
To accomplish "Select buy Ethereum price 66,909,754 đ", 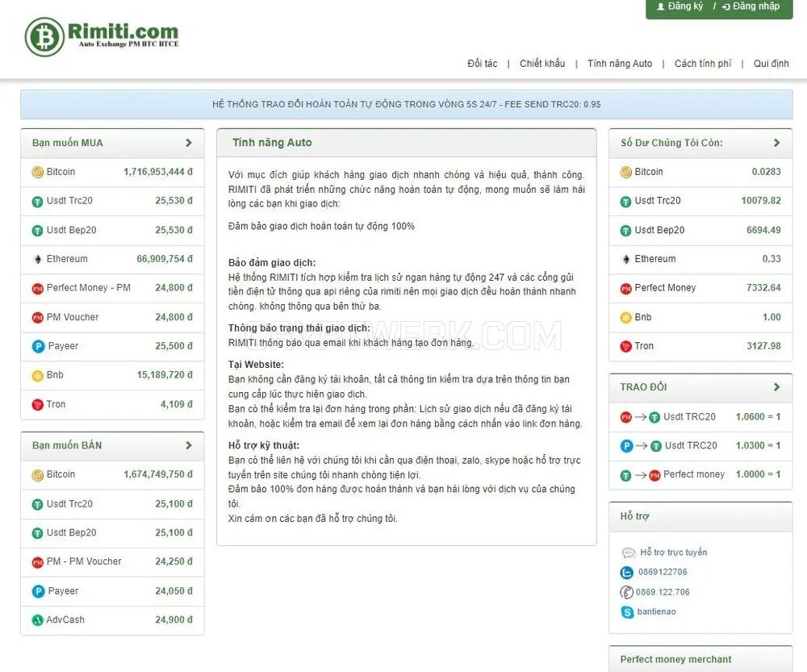I will coord(165,259).
